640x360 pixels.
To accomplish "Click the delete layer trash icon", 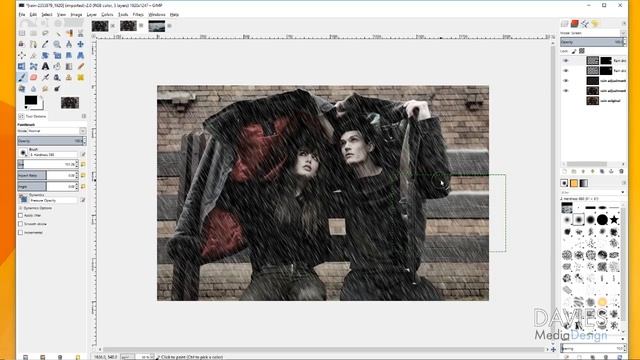I will coord(621,171).
